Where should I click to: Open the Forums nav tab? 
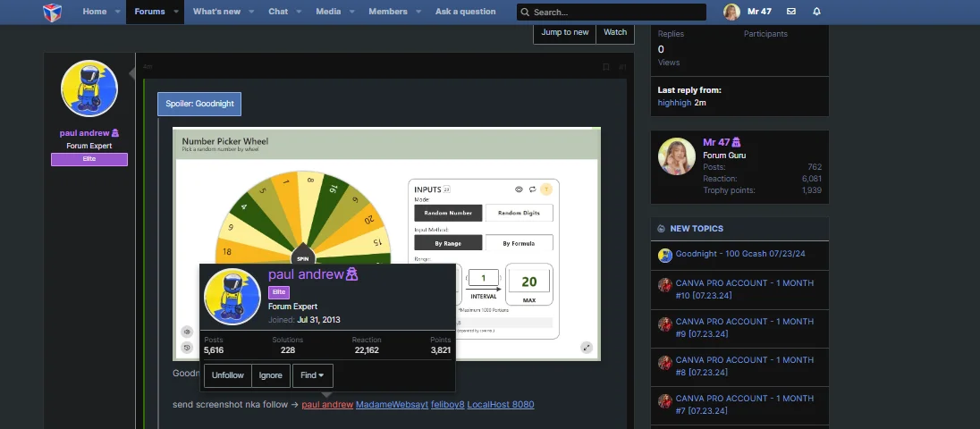[x=150, y=12]
